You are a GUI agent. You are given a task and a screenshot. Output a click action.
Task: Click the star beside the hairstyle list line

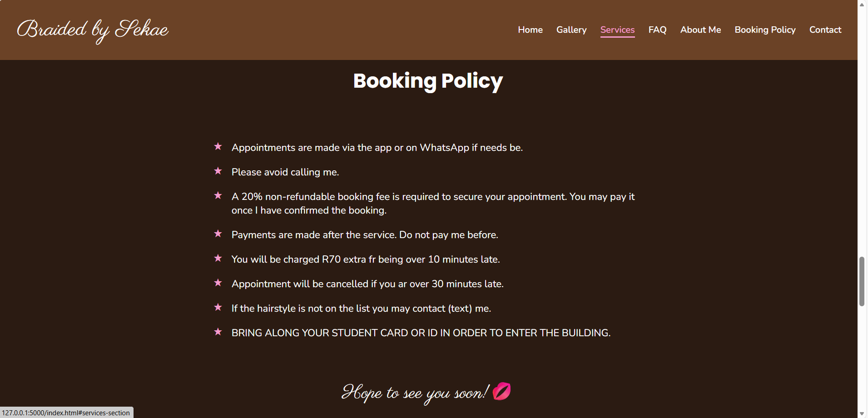point(218,307)
